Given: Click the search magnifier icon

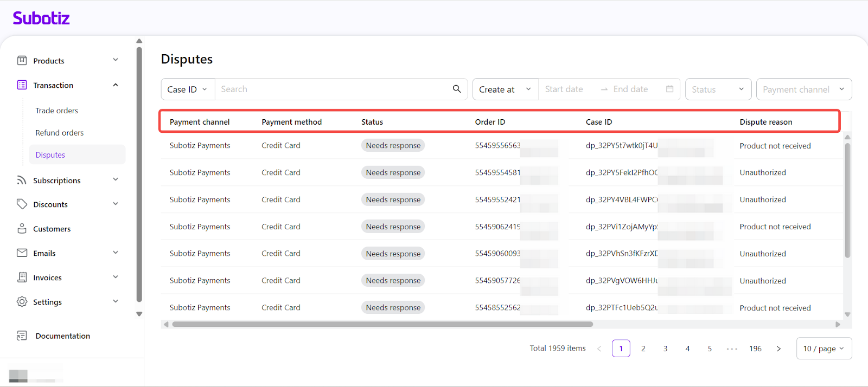Looking at the screenshot, I should point(457,89).
